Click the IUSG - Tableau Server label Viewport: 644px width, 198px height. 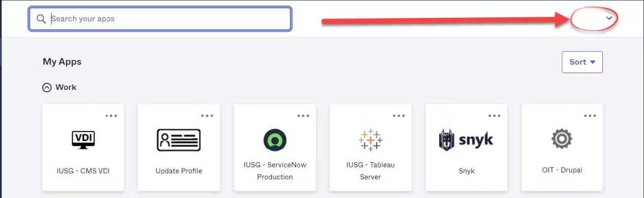click(x=371, y=171)
